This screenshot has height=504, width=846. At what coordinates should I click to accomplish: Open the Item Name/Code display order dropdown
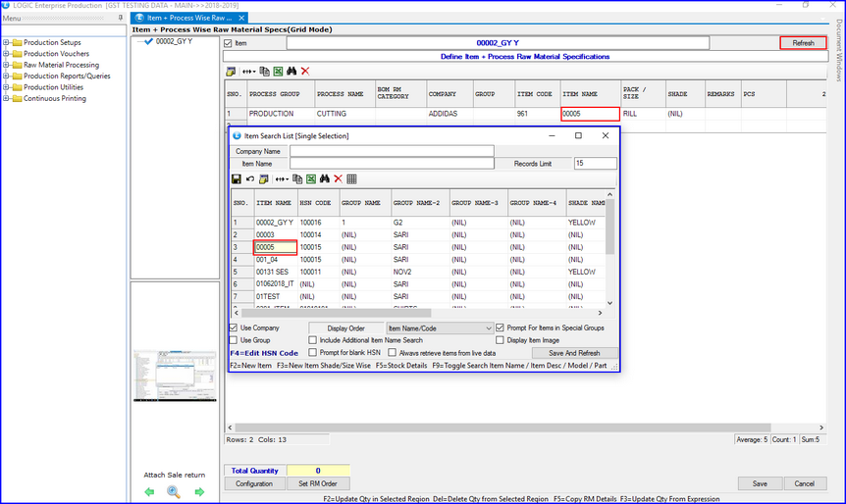pyautogui.click(x=488, y=328)
